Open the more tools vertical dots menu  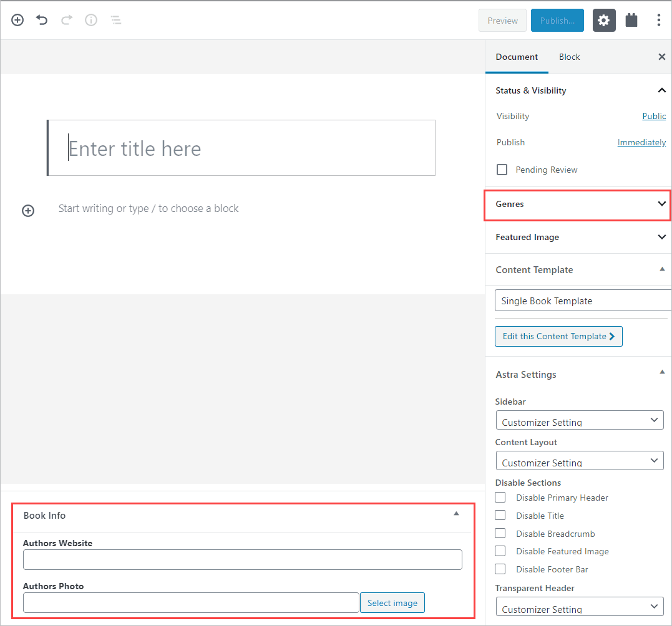(659, 20)
